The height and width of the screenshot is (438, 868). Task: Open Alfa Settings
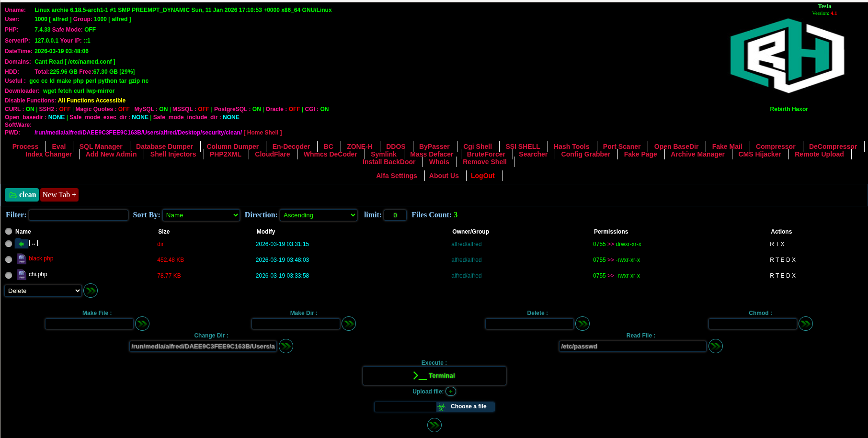point(397,176)
